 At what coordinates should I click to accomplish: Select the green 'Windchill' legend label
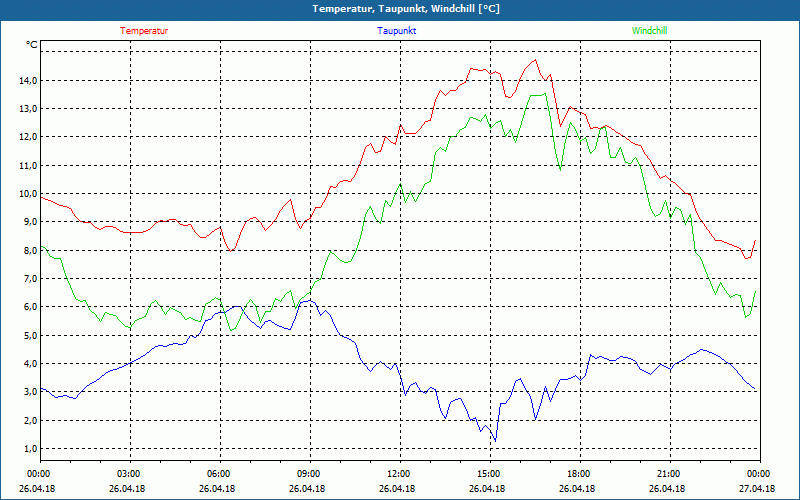(649, 31)
